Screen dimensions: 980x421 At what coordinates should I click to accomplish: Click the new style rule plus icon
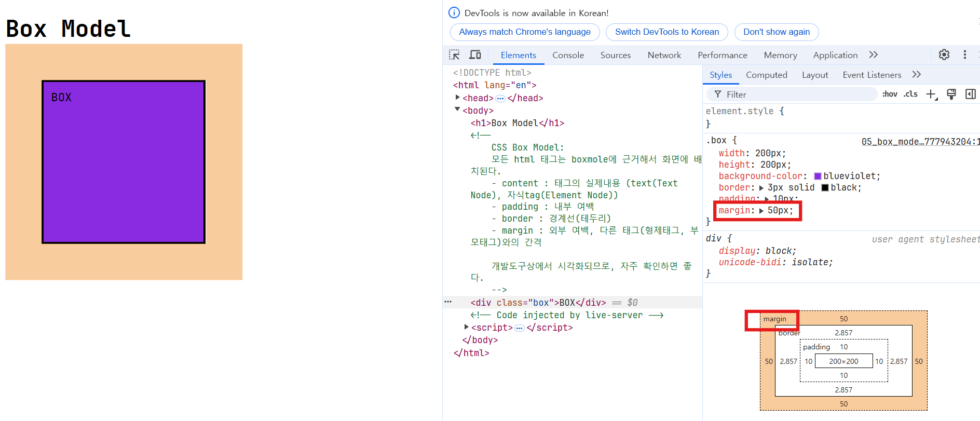[932, 94]
